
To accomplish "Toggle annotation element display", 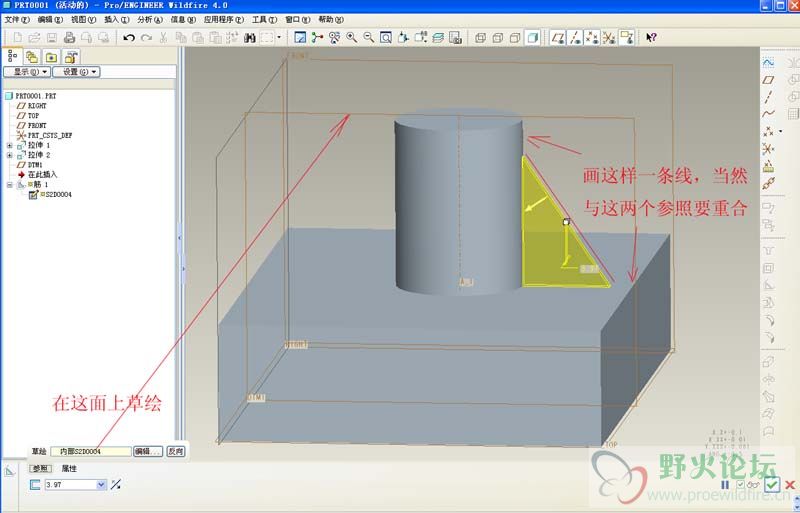I will (x=626, y=37).
